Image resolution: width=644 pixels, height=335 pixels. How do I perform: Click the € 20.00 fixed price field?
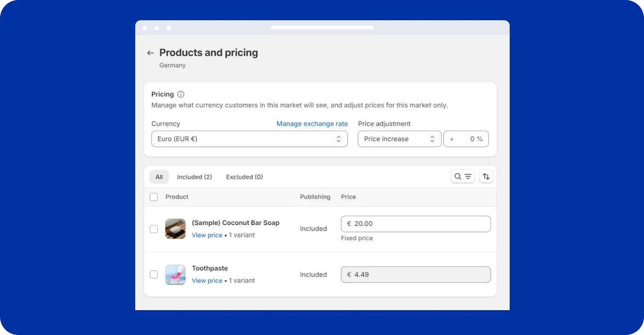coord(415,224)
